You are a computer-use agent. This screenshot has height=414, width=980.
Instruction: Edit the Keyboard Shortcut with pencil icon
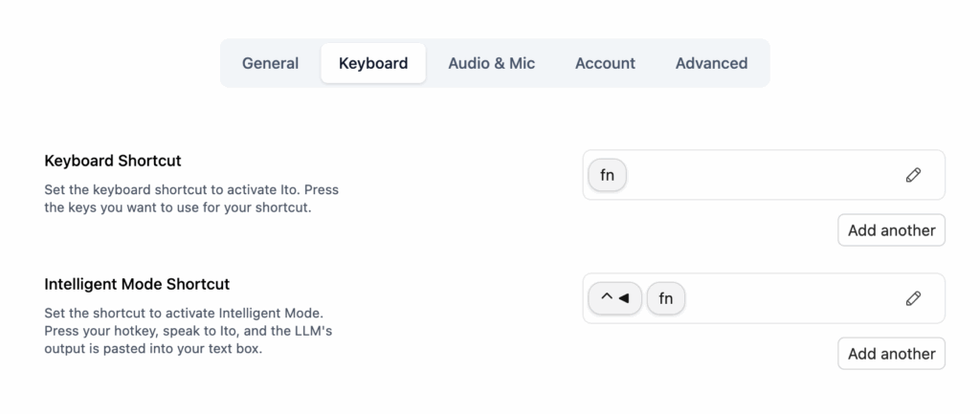(x=913, y=175)
